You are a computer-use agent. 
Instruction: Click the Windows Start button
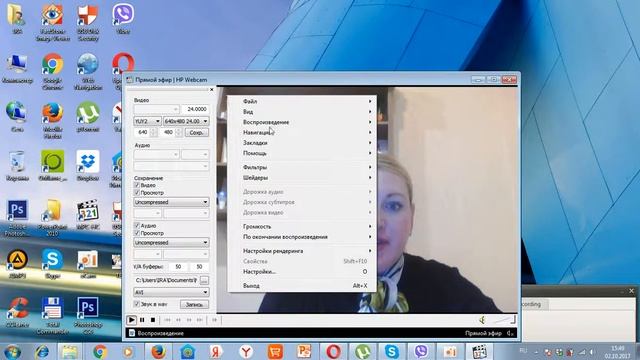pos(12,351)
